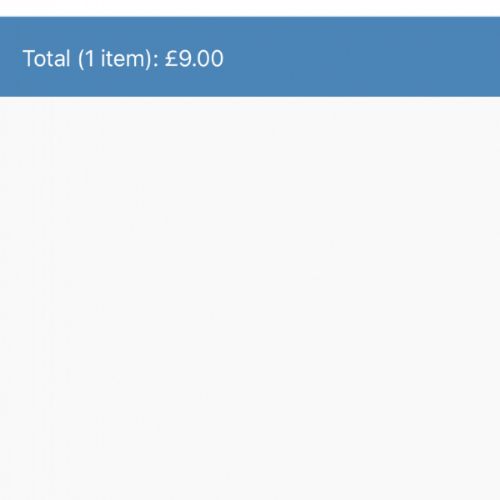Click the white strip above the blue bar
The height and width of the screenshot is (500, 500).
point(250,8)
